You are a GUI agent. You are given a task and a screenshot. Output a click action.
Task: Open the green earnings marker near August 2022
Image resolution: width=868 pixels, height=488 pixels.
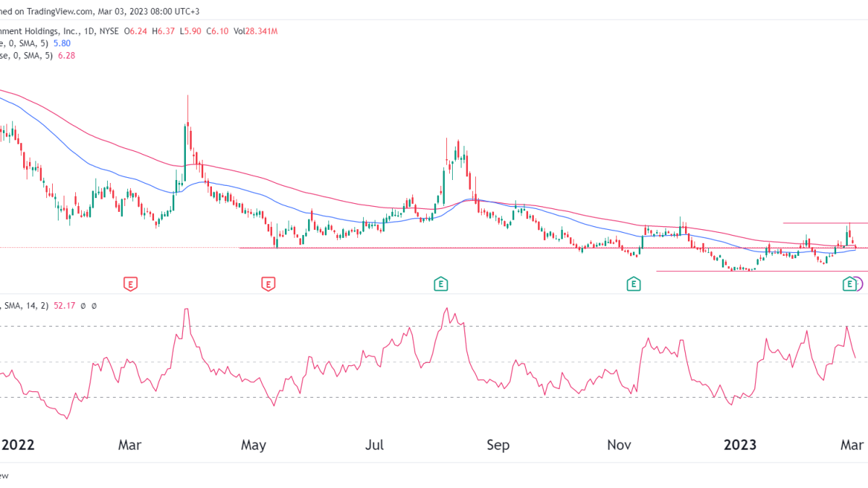441,284
